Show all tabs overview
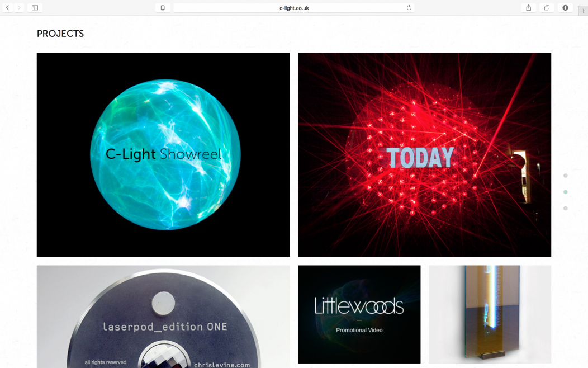This screenshot has width=588, height=368. click(547, 7)
